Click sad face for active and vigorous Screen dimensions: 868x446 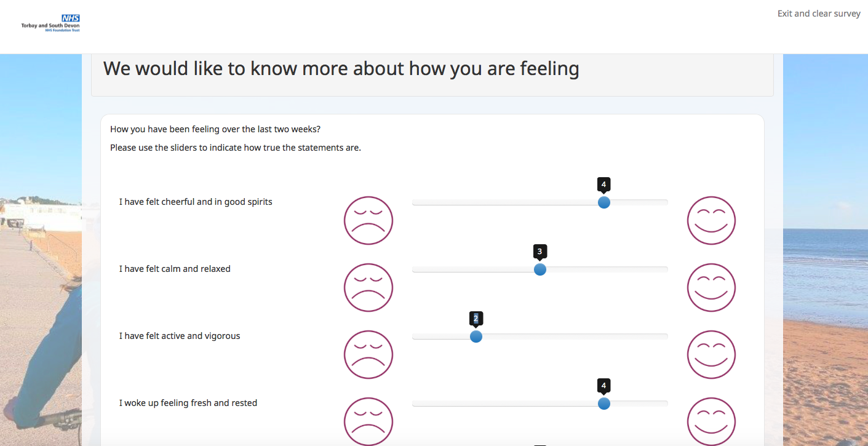368,354
